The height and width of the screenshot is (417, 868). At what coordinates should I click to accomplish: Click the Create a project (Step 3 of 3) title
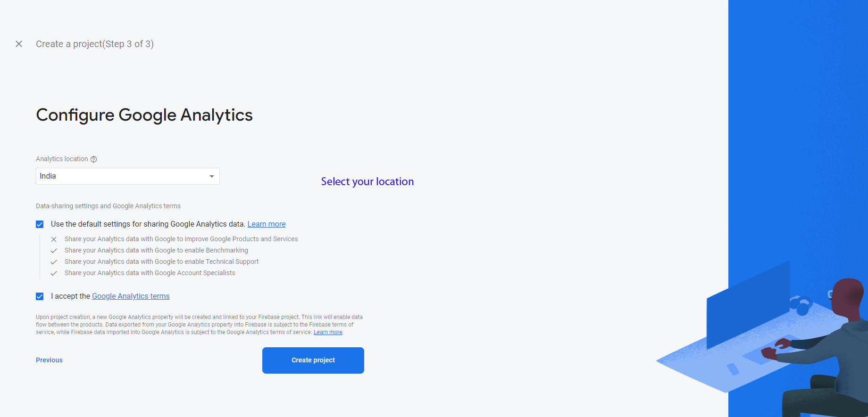click(95, 44)
